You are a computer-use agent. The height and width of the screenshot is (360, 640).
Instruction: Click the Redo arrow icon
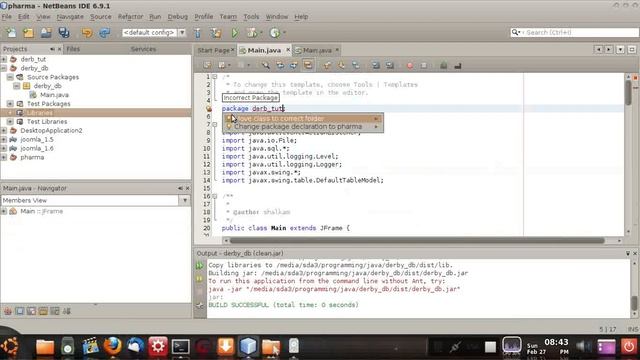(x=104, y=33)
